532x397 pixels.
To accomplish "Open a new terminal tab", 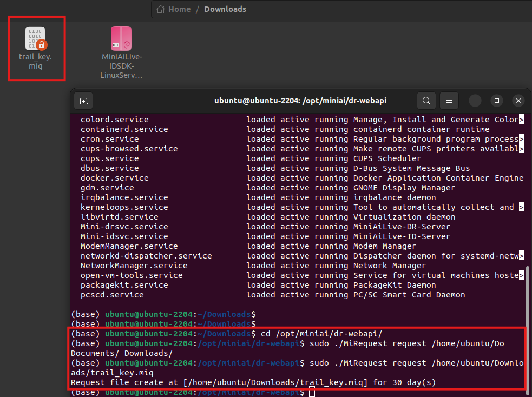I will tap(83, 101).
